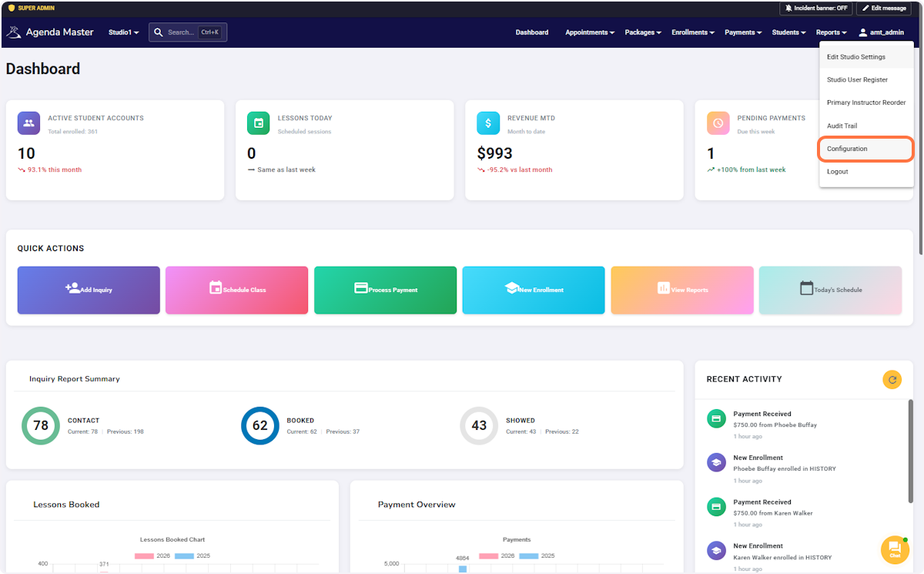This screenshot has height=574, width=924.
Task: Refresh the Recent Activity panel
Action: click(892, 379)
